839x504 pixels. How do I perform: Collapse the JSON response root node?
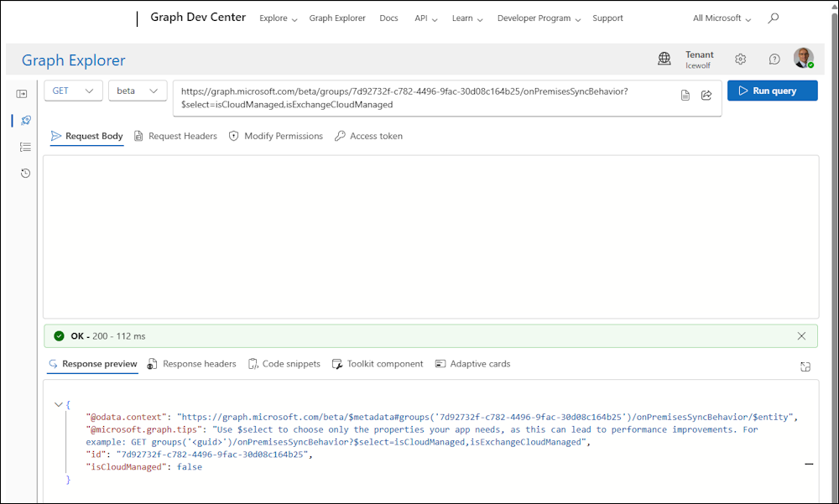pos(58,404)
